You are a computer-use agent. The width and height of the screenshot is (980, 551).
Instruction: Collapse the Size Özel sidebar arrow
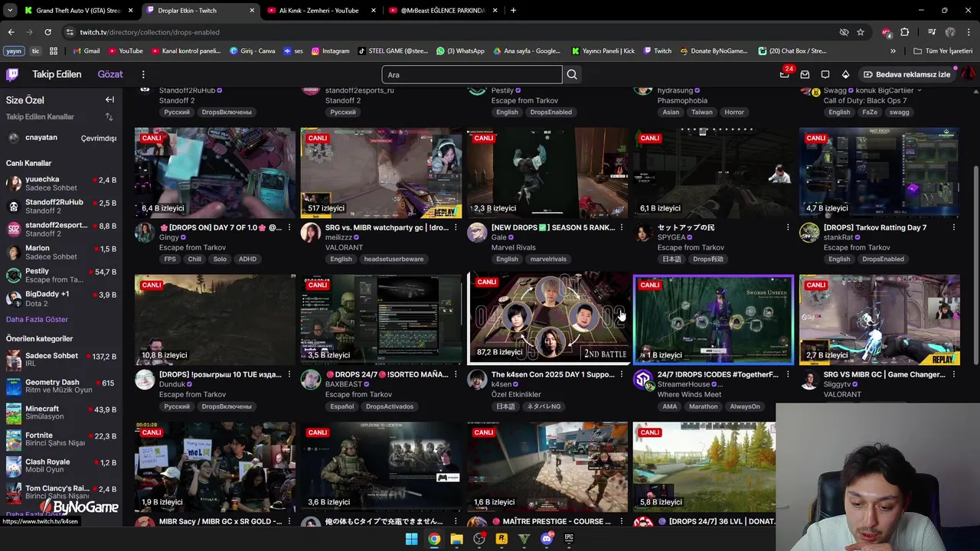(x=109, y=99)
